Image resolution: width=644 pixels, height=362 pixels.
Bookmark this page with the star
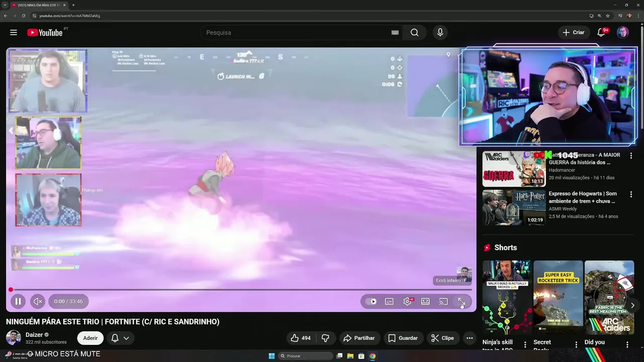coord(608,16)
